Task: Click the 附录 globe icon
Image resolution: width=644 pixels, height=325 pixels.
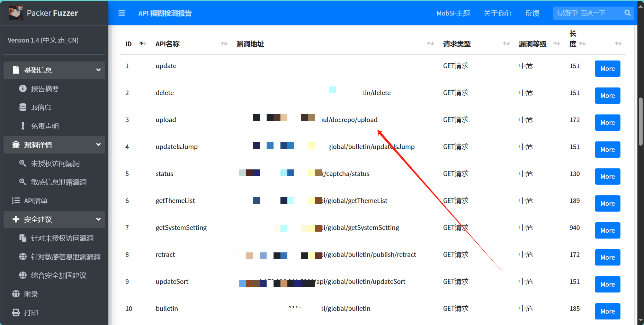Action: pyautogui.click(x=16, y=294)
